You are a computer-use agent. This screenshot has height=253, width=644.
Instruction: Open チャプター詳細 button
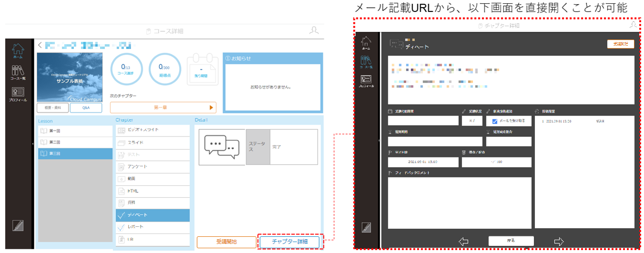point(290,242)
